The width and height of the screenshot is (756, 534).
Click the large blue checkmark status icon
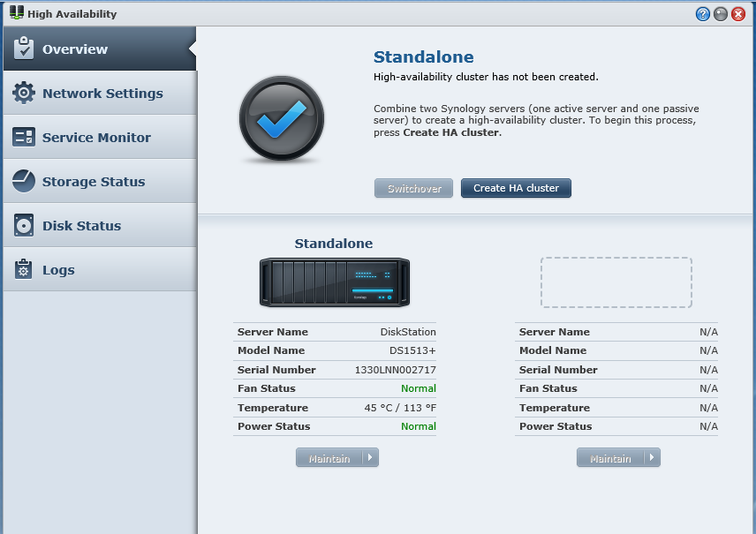point(282,118)
